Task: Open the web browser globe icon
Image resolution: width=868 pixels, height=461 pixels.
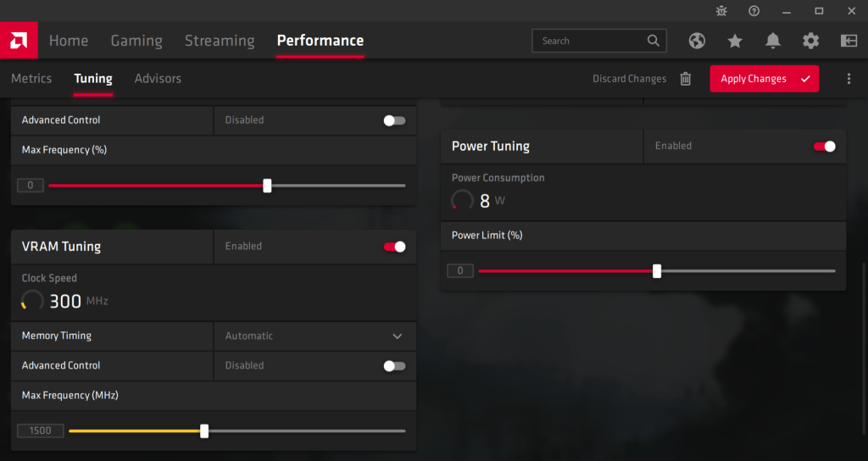Action: (697, 41)
